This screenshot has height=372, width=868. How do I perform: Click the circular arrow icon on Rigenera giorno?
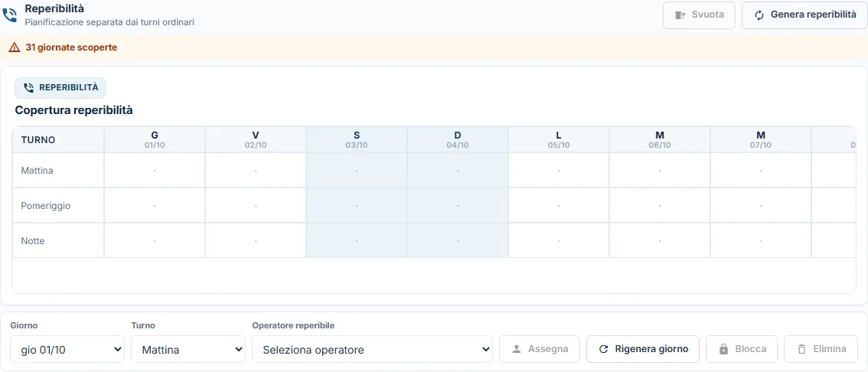pyautogui.click(x=604, y=349)
